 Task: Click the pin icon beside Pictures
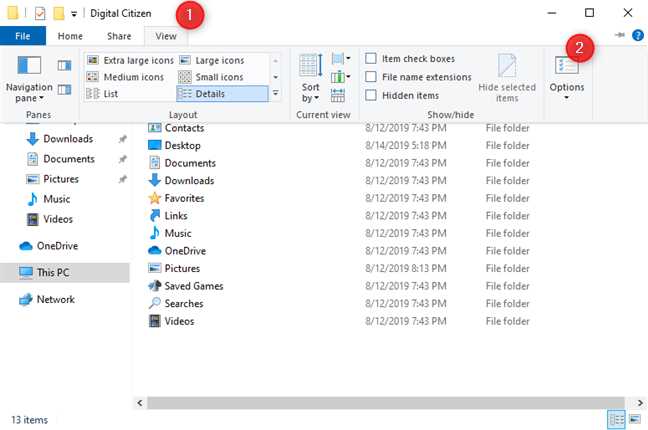122,179
